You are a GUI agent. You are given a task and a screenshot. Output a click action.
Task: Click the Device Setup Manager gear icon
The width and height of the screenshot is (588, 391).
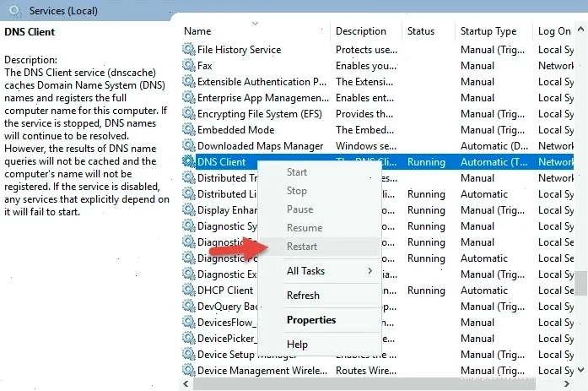point(189,355)
